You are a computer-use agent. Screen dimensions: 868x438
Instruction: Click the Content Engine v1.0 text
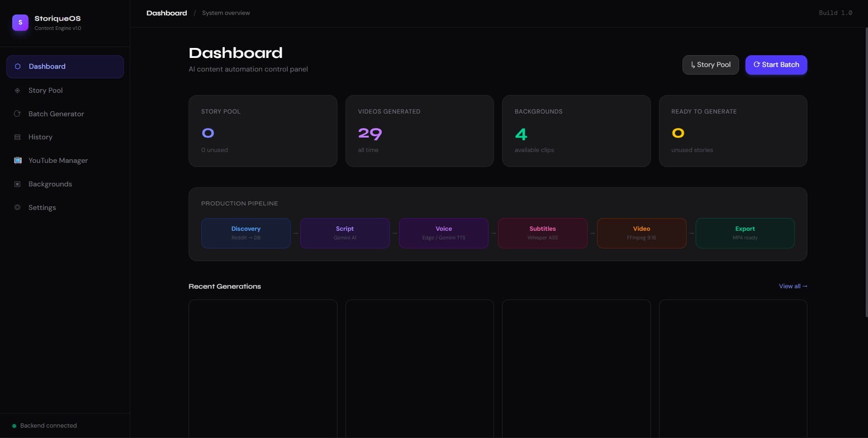coord(58,28)
